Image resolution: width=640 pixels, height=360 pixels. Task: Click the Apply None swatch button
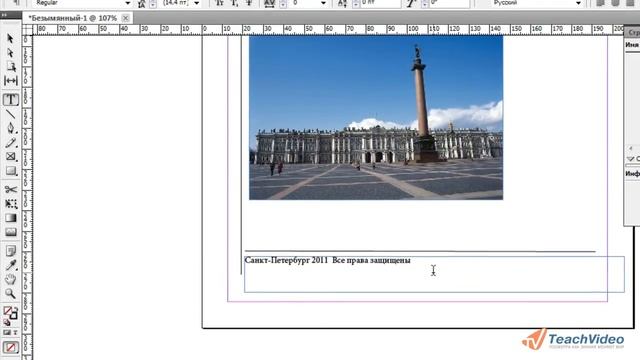pyautogui.click(x=11, y=347)
